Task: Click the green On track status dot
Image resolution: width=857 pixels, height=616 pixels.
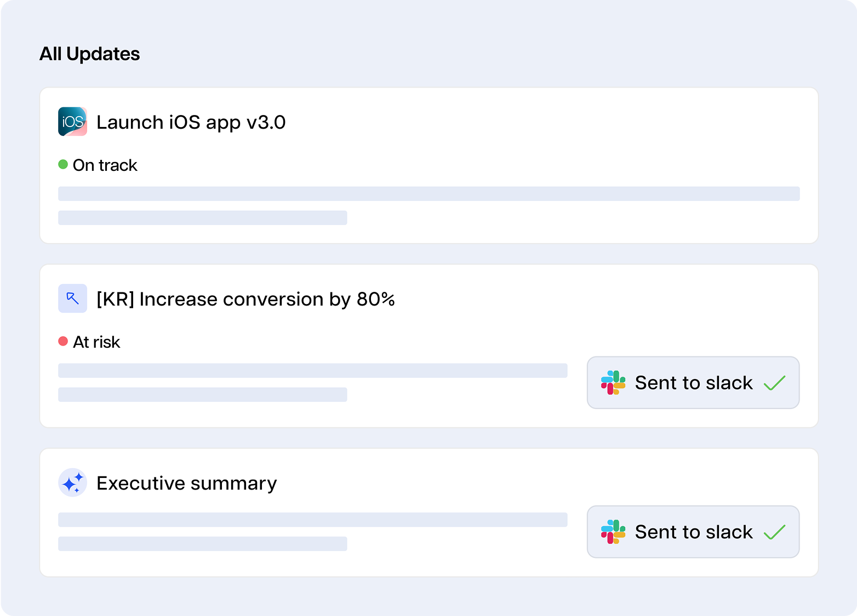Action: click(63, 164)
